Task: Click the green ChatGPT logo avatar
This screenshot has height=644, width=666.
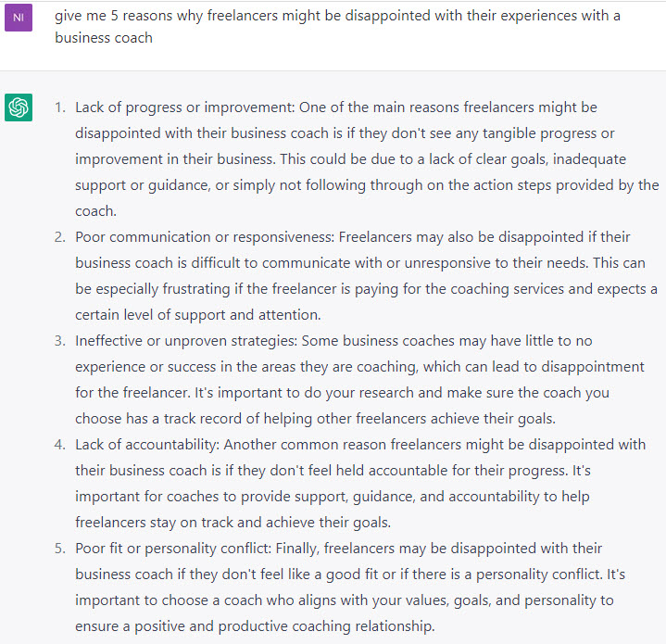Action: pos(19,107)
